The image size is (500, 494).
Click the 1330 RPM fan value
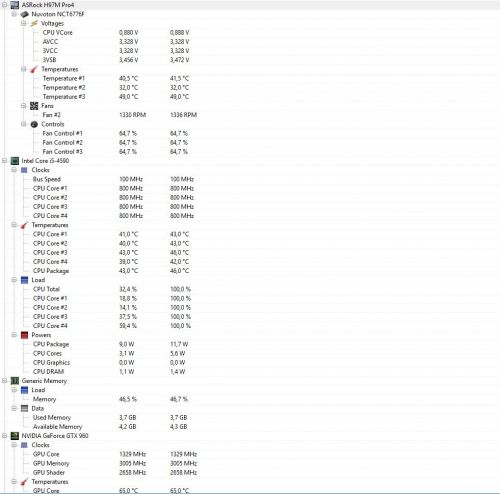click(x=132, y=115)
